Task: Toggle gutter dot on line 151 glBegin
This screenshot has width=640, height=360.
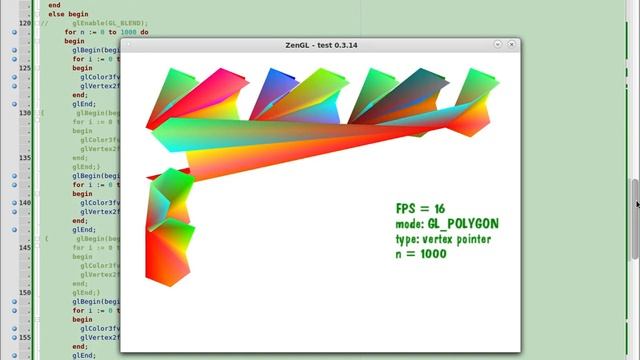Action: coord(15,302)
